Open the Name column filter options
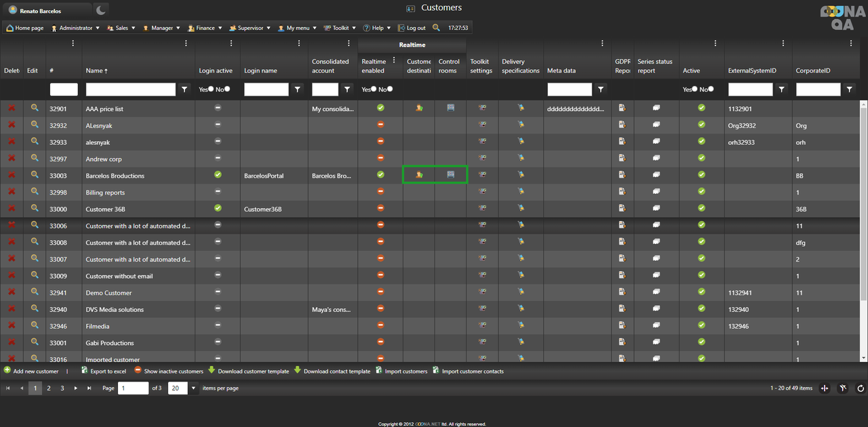The height and width of the screenshot is (427, 868). [x=184, y=89]
